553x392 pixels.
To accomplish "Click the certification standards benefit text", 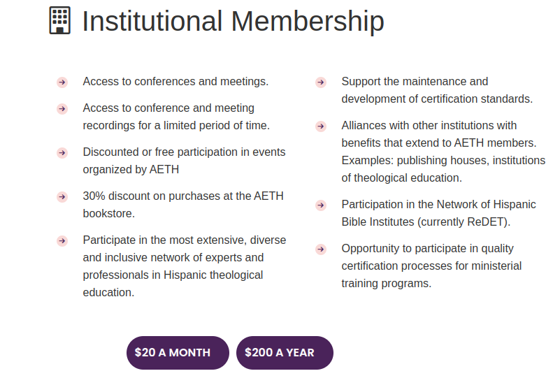I will coord(437,90).
